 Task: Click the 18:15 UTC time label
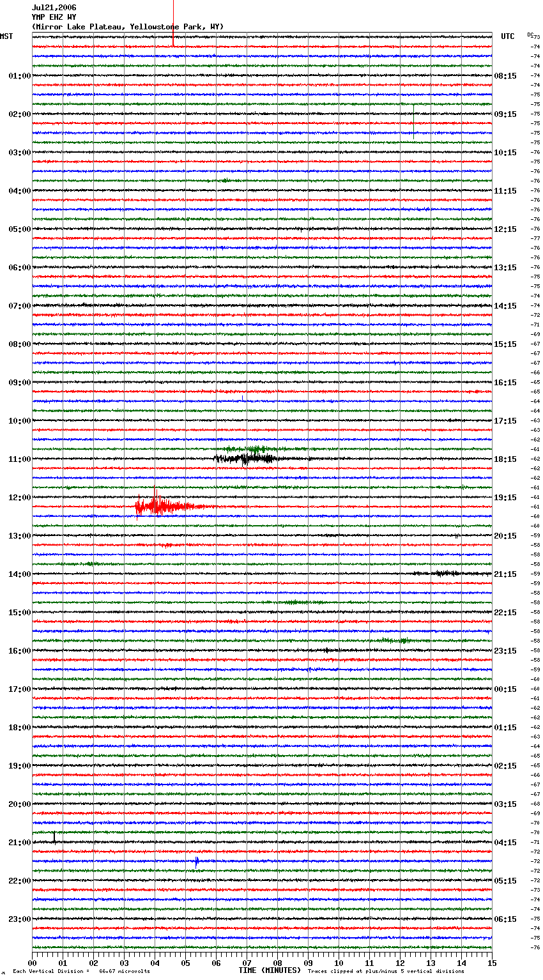[505, 459]
